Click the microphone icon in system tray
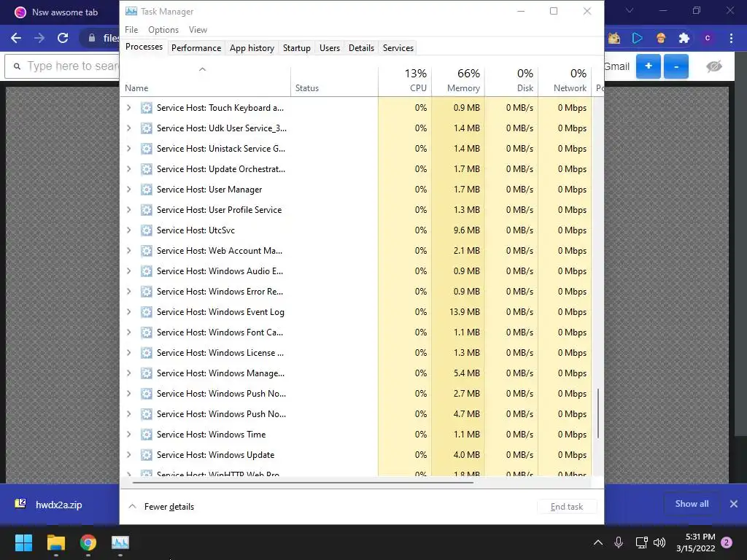Viewport: 747px width, 560px height. click(619, 542)
